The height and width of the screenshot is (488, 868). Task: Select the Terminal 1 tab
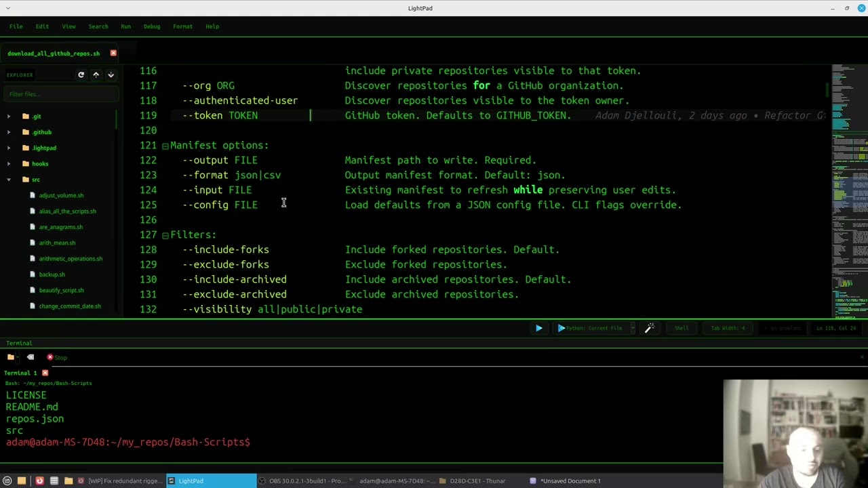coord(20,373)
